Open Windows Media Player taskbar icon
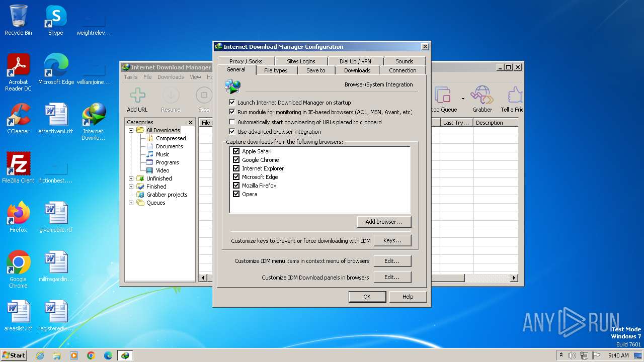Screen dimensions: 644x362 pyautogui.click(x=74, y=355)
